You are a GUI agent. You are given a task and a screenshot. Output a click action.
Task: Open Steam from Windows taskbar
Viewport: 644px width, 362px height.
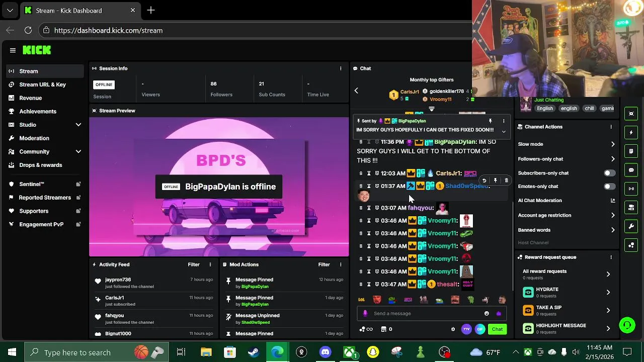[254, 352]
